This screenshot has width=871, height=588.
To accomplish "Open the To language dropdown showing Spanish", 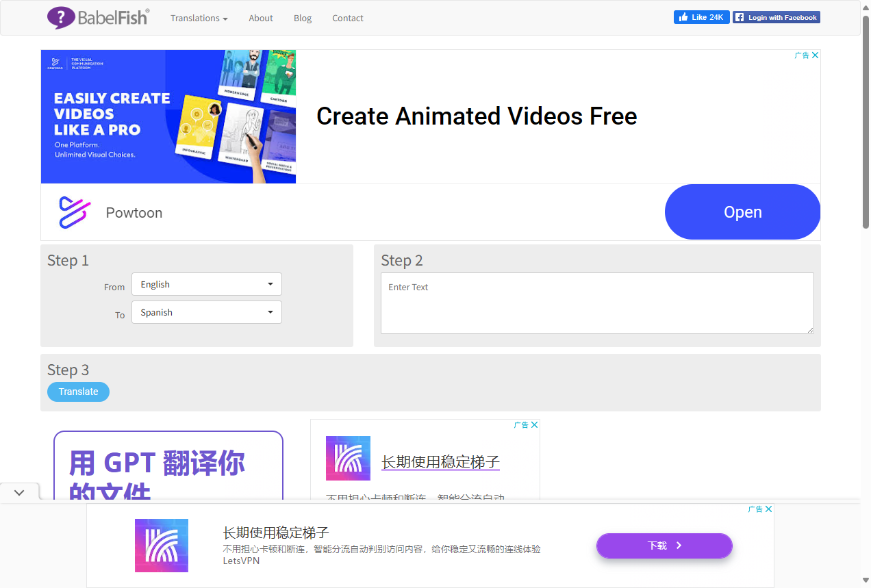I will [206, 312].
